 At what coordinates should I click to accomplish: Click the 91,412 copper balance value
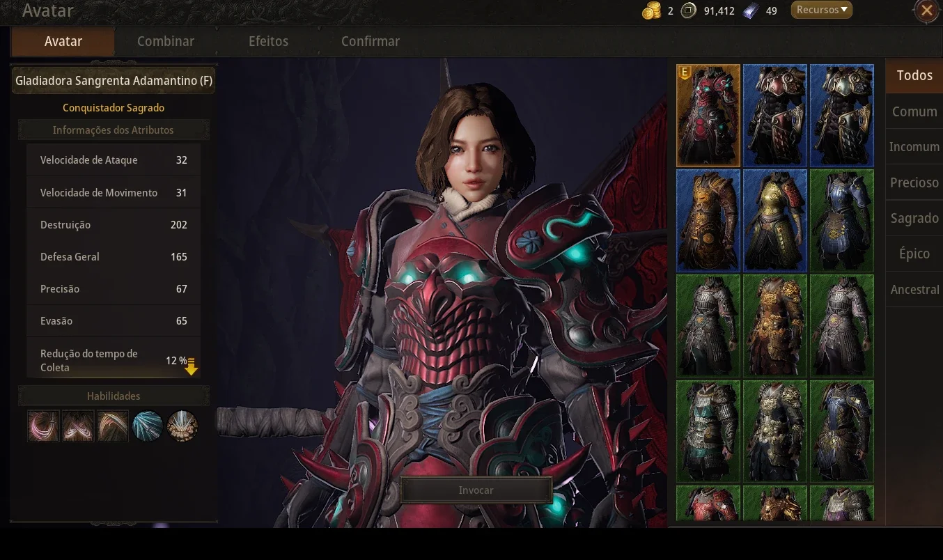coord(719,10)
